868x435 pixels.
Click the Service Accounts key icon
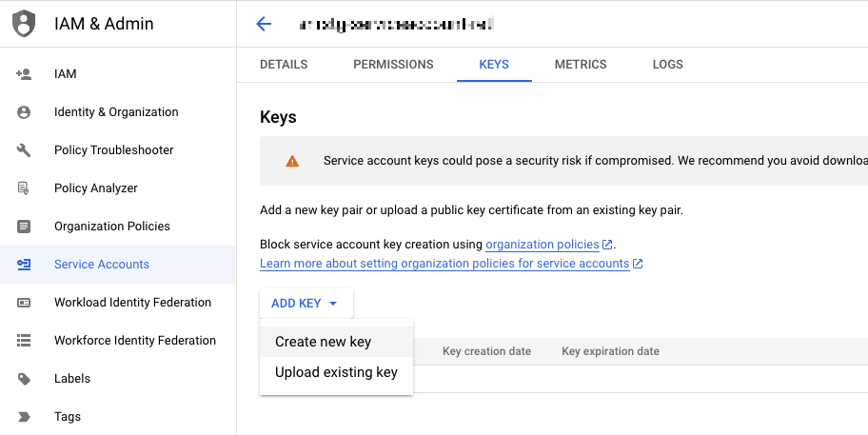[x=24, y=265]
